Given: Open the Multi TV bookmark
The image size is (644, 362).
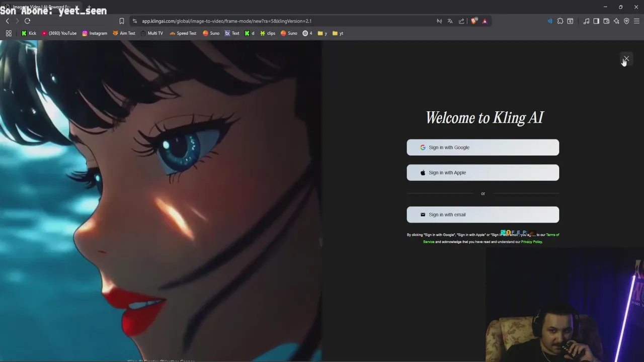Looking at the screenshot, I should coord(152,33).
